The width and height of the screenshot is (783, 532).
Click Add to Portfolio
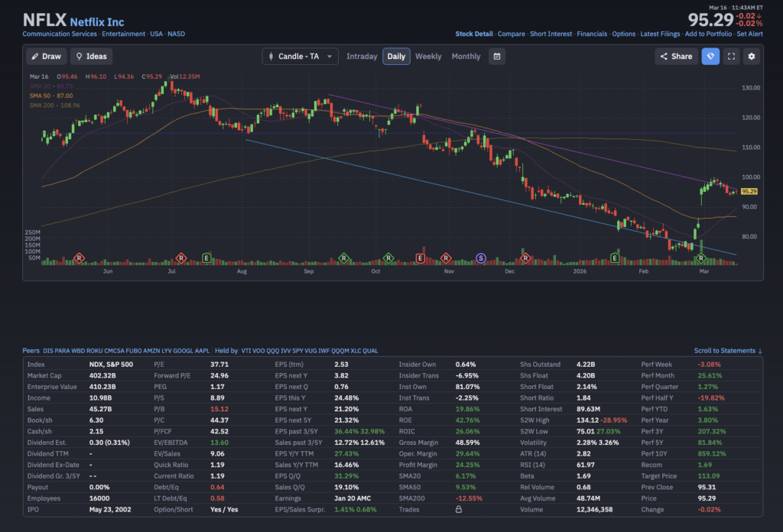[x=707, y=34]
